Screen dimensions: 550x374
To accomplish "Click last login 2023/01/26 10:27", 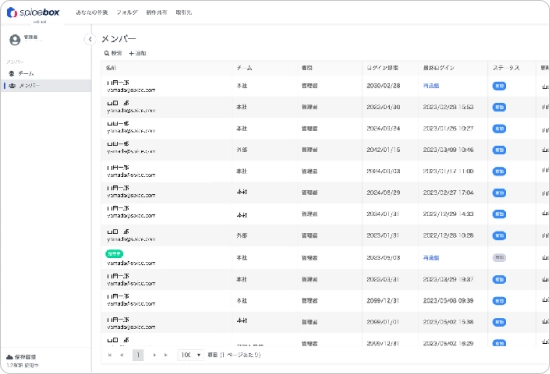I will click(448, 128).
